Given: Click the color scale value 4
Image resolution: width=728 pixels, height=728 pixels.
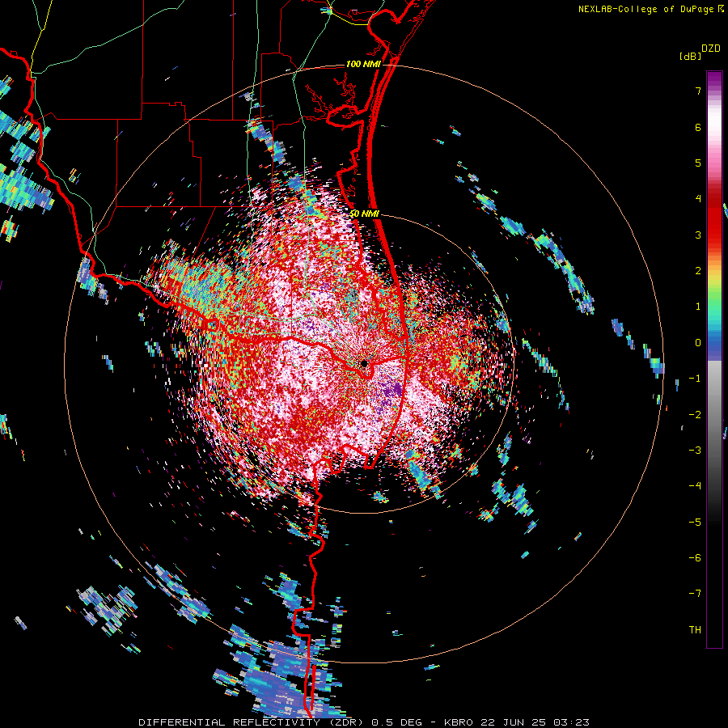Looking at the screenshot, I should click(698, 199).
